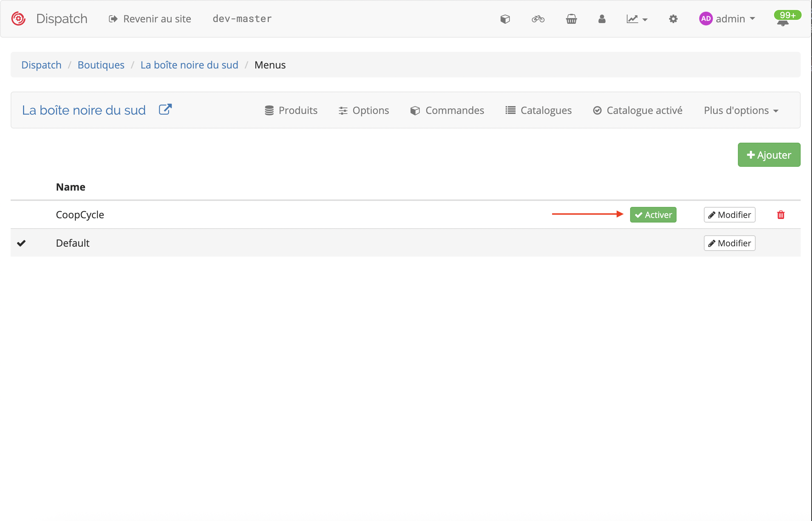
Task: Expand the admin user dropdown
Action: (727, 19)
